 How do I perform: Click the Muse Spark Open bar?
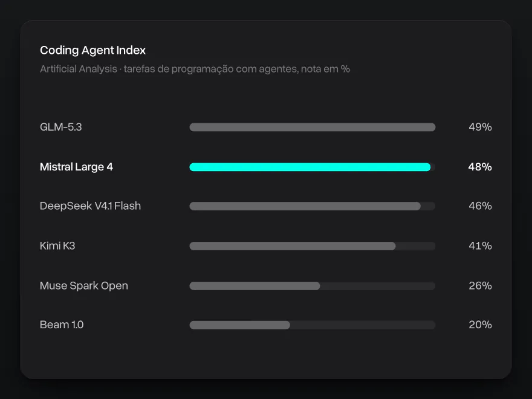[x=255, y=286]
